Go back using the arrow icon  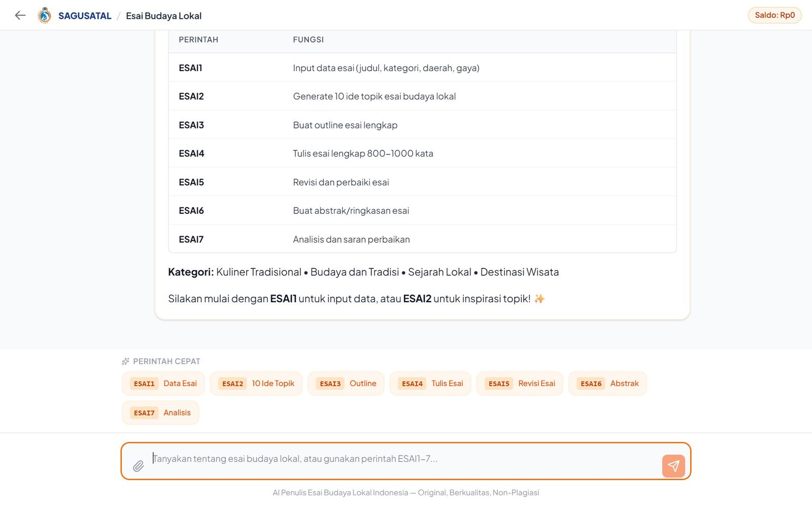point(20,15)
